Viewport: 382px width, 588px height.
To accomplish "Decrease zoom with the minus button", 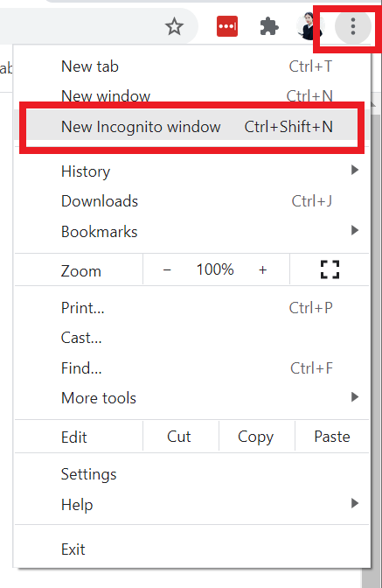I will (x=167, y=269).
